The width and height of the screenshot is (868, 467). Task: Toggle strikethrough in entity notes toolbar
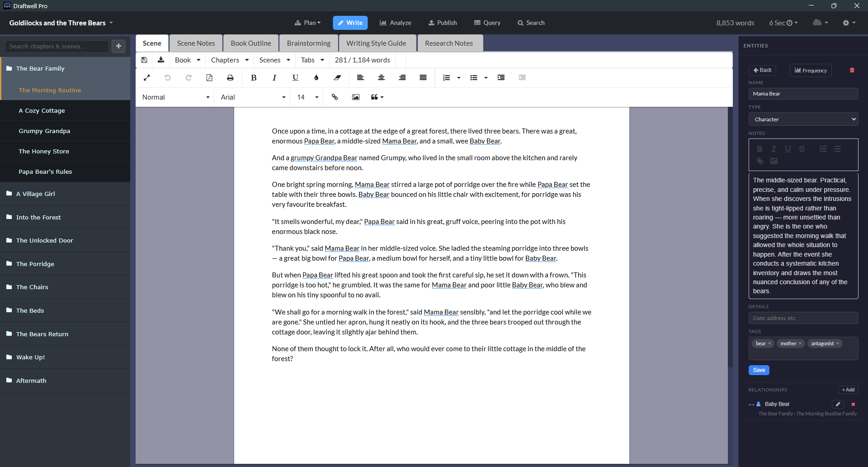802,149
